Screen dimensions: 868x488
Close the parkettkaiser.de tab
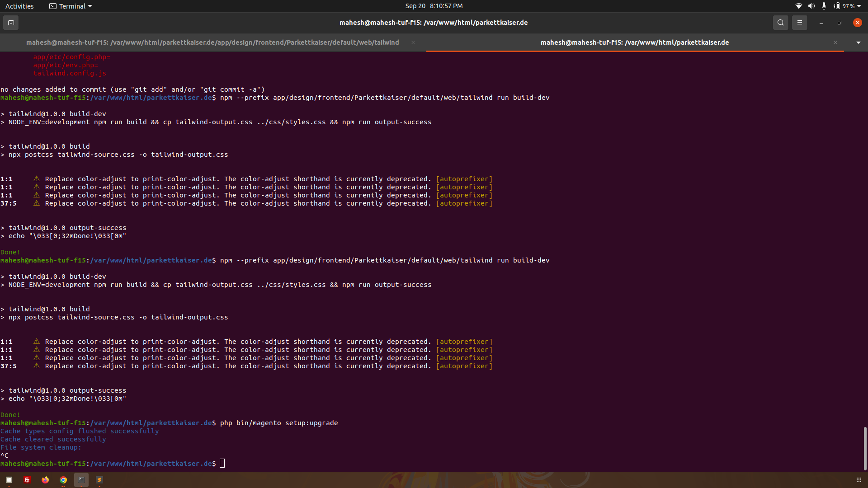point(835,42)
